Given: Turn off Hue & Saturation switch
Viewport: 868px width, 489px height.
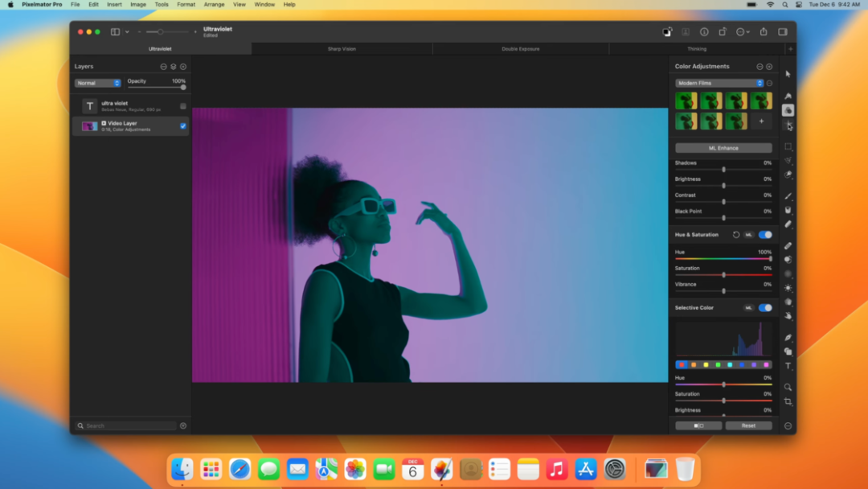Looking at the screenshot, I should (x=765, y=235).
